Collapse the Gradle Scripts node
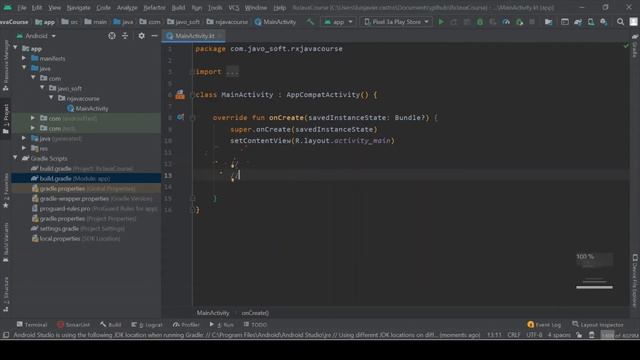Screen dimensions: 640x360 16,158
